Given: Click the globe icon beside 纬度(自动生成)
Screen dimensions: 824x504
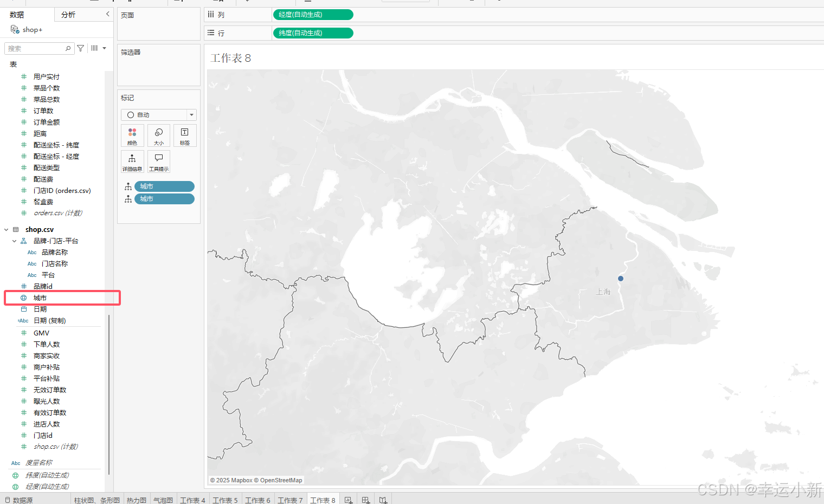Looking at the screenshot, I should coord(15,475).
